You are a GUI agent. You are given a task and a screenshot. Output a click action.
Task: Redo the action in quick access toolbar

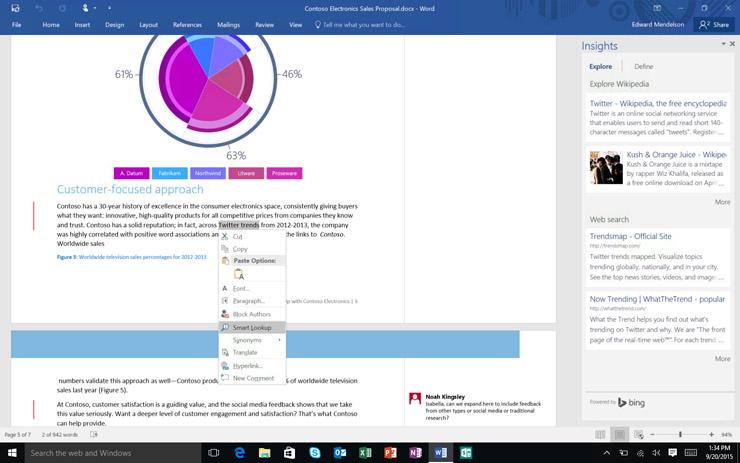click(62, 8)
